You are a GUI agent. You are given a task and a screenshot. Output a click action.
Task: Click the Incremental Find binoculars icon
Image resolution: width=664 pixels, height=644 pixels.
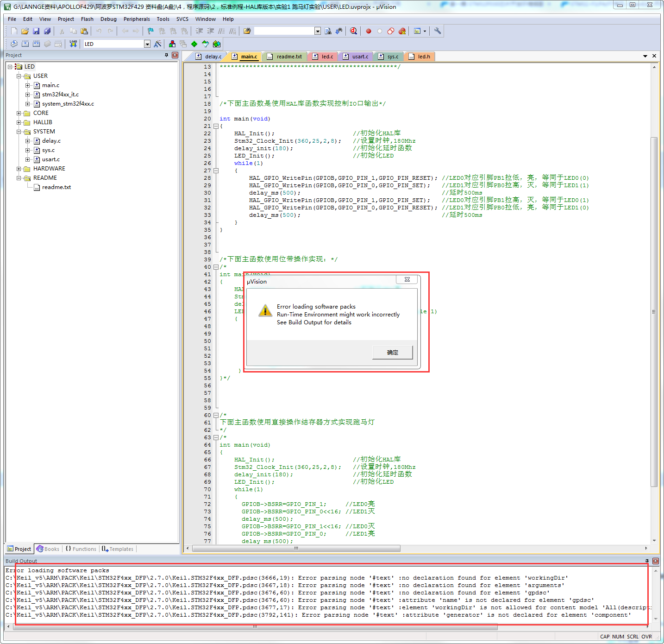tap(339, 31)
